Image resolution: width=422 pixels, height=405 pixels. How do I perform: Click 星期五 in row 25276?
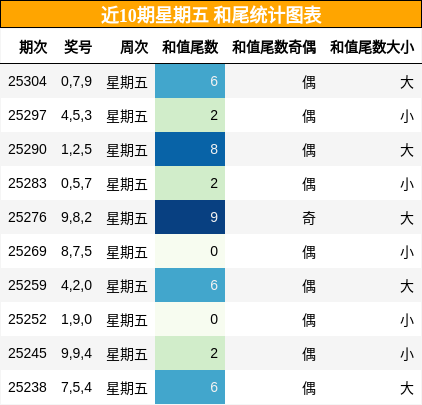[127, 218]
